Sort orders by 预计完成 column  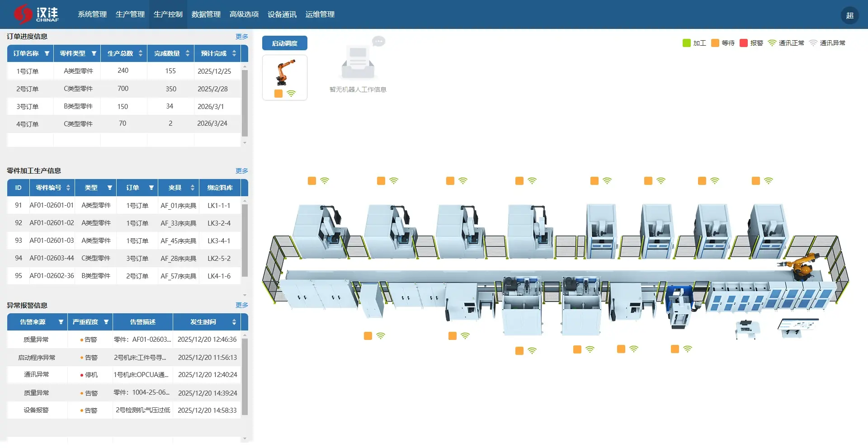(234, 53)
